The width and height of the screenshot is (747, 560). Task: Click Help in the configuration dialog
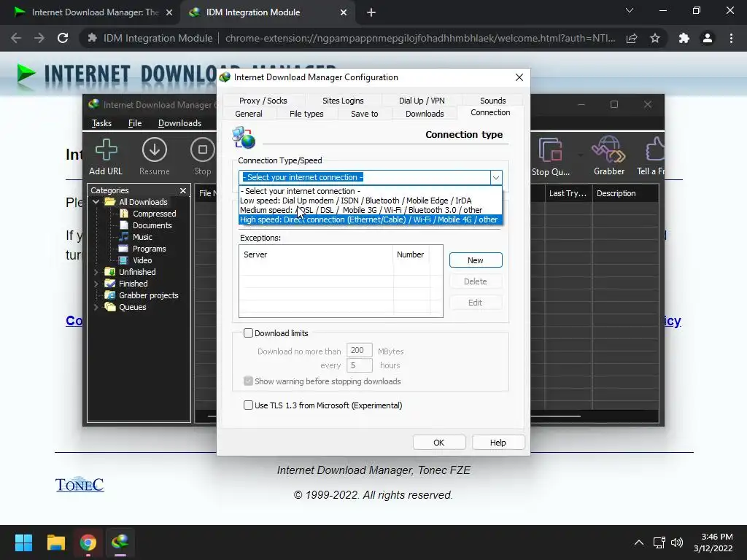click(x=498, y=443)
